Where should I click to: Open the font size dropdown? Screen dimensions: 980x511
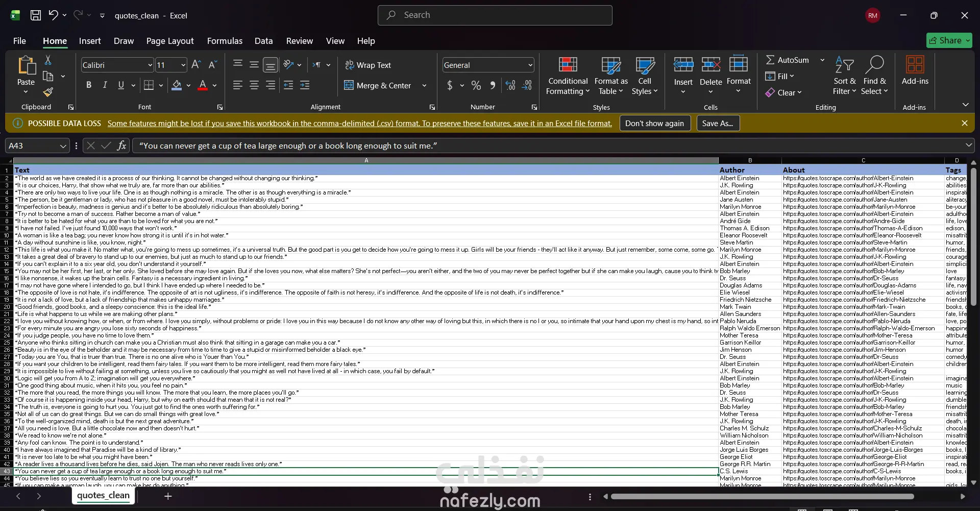pos(183,65)
